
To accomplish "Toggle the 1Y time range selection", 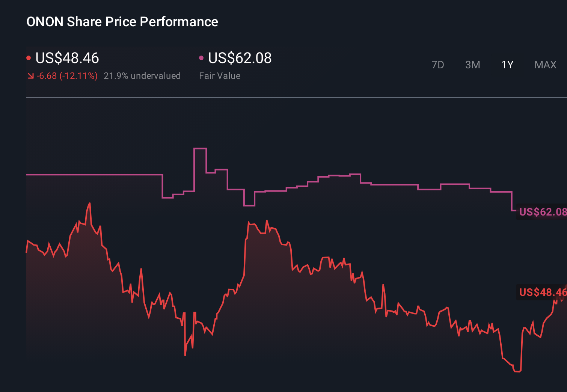I will click(507, 65).
